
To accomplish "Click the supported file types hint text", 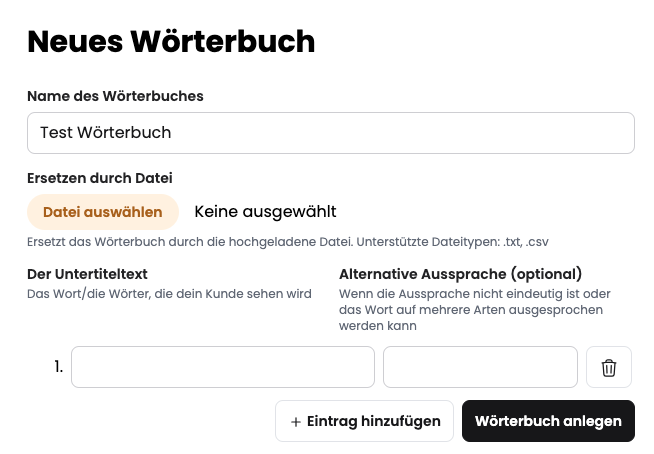I will (288, 242).
